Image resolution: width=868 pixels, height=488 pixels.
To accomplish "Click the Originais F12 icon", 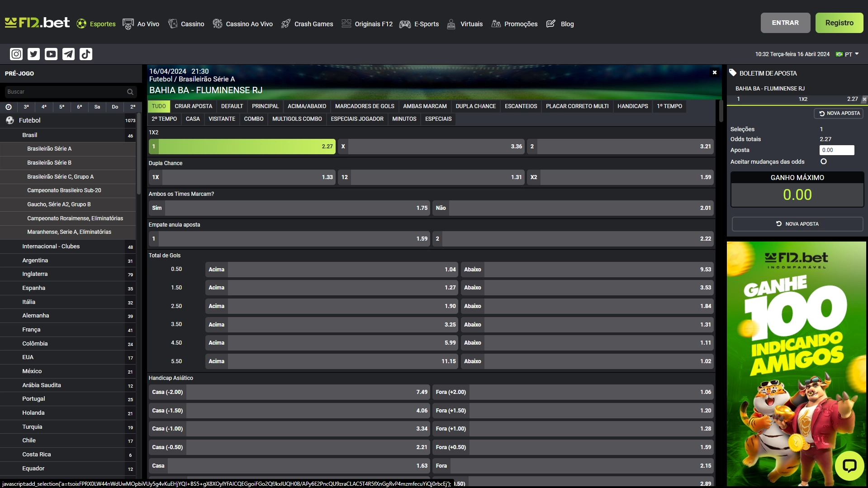I will pyautogui.click(x=346, y=24).
